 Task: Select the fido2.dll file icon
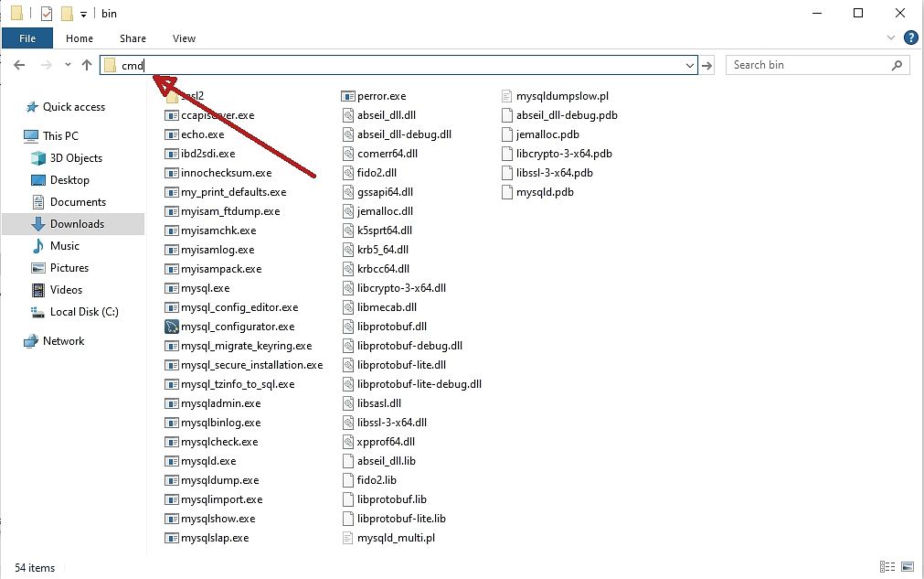pyautogui.click(x=348, y=173)
